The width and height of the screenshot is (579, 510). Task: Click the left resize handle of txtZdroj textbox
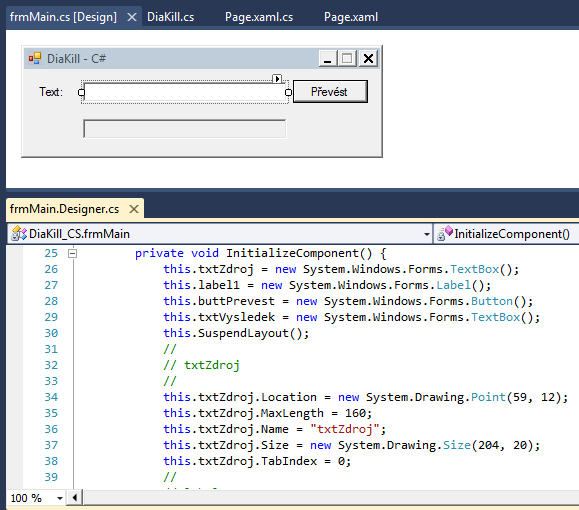82,92
